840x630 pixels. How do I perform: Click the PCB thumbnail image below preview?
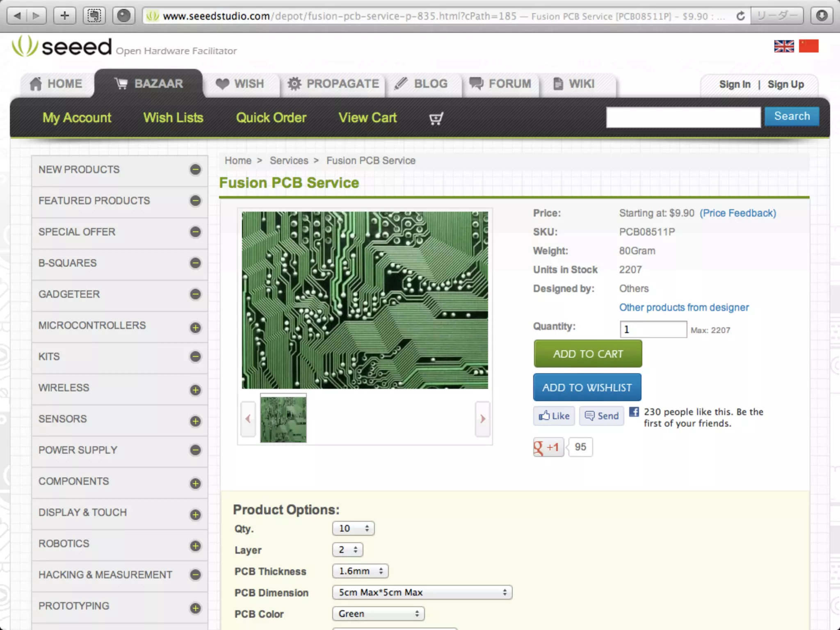pos(283,419)
